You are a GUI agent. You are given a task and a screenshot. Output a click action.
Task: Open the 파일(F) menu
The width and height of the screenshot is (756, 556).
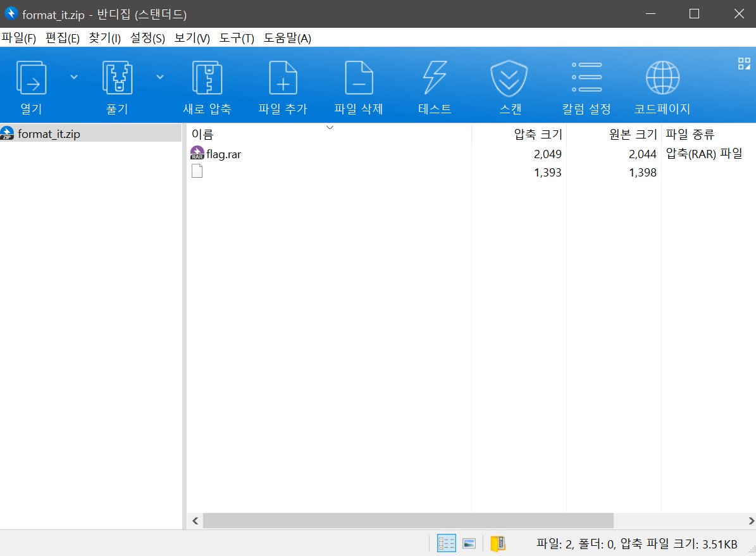[x=19, y=38]
